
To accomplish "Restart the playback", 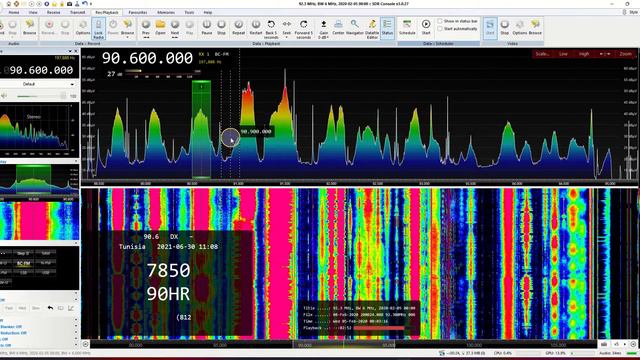I will click(256, 27).
